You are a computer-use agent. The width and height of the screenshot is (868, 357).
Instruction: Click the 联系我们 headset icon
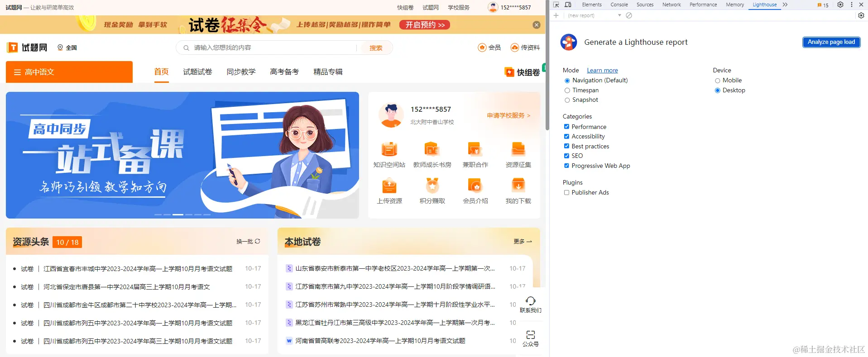(x=531, y=300)
